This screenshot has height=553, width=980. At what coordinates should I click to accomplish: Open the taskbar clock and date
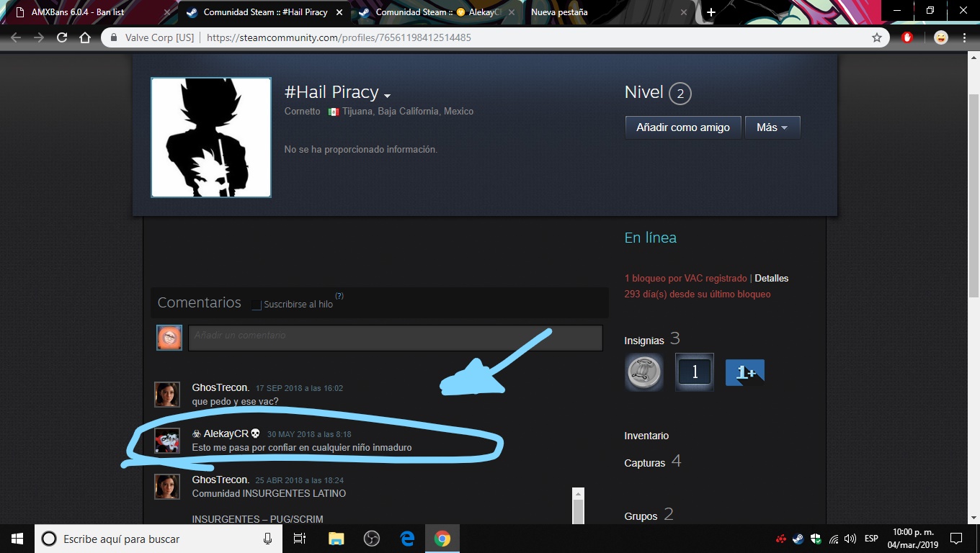coord(912,539)
